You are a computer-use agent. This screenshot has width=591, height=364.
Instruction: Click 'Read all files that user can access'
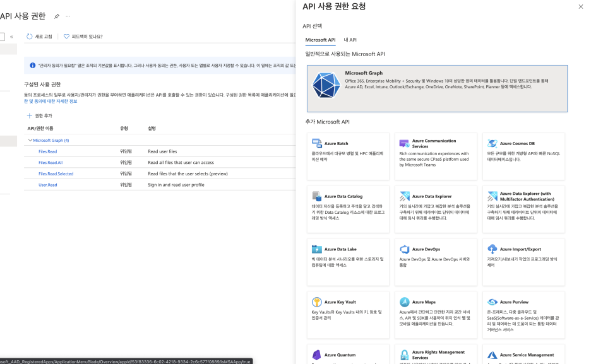coord(181,163)
